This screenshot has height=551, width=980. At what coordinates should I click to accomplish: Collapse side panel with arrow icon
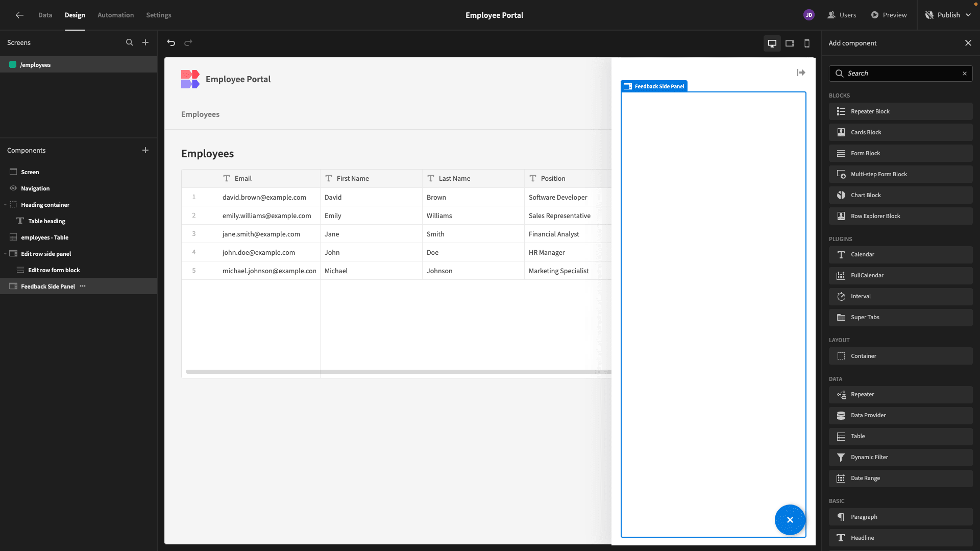(801, 73)
